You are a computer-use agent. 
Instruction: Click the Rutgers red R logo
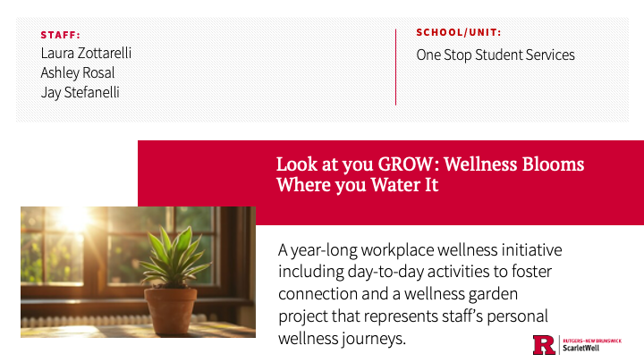[x=543, y=344]
